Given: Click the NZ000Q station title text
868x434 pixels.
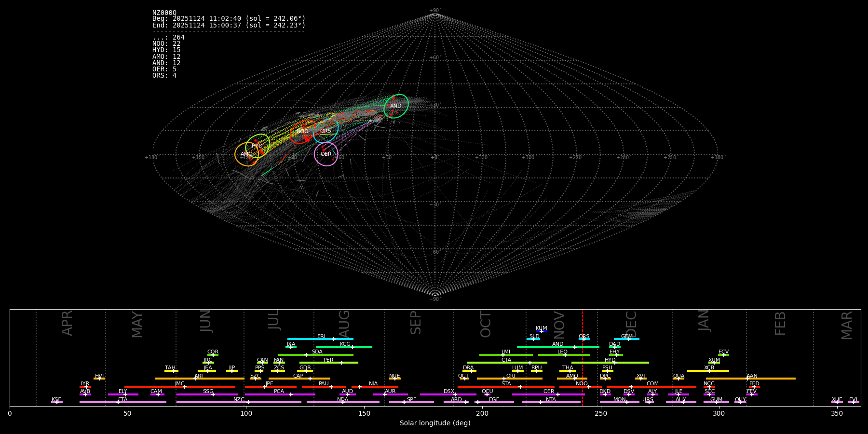Looking at the screenshot, I should 164,13.
